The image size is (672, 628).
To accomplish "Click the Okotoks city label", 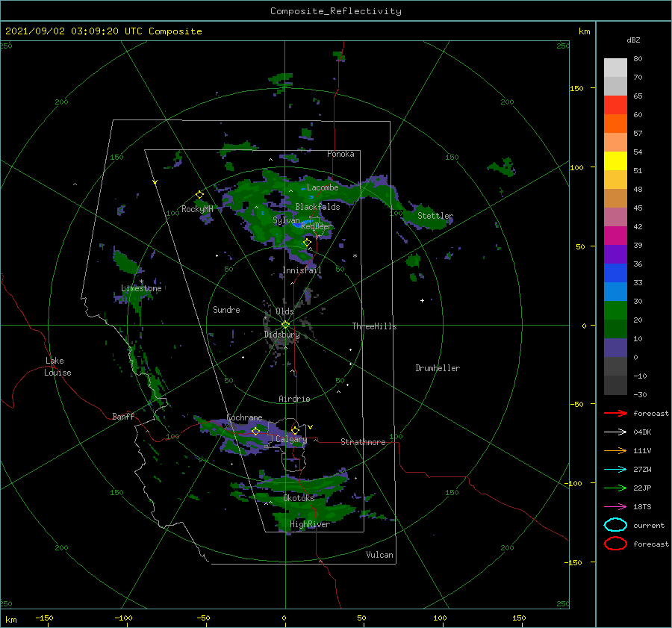I will 299,497.
